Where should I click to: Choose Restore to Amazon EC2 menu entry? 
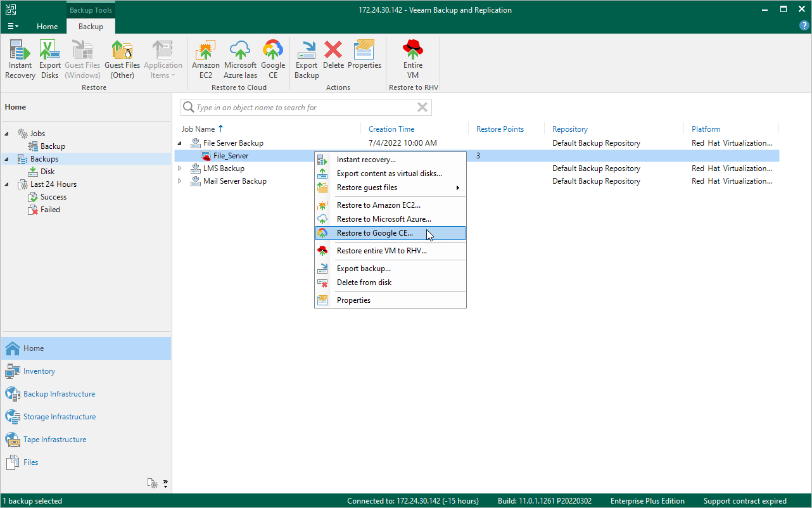(x=390, y=205)
